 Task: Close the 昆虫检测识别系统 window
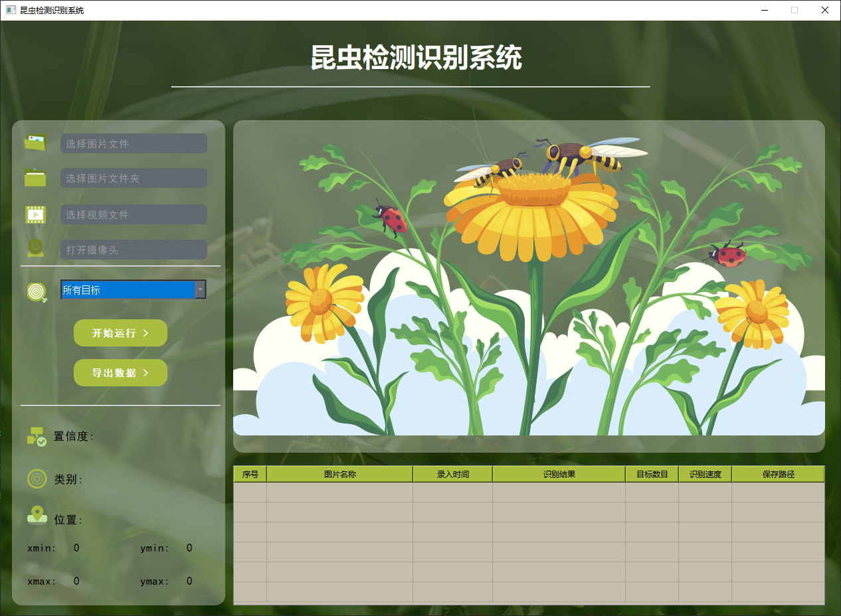pos(825,10)
